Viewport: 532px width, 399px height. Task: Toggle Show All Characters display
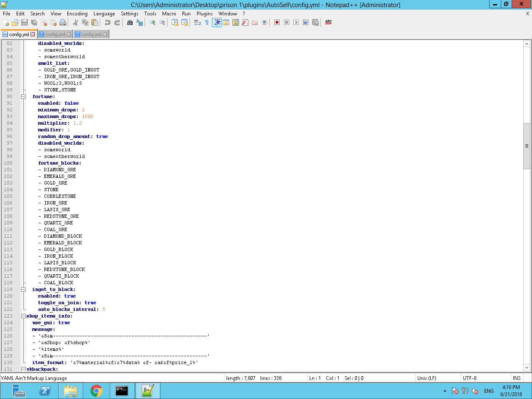coord(207,22)
